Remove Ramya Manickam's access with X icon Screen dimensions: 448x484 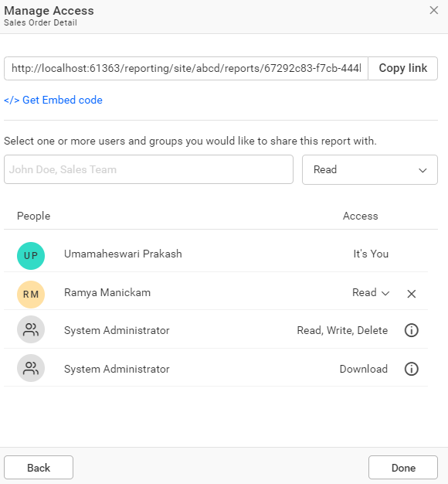click(411, 294)
